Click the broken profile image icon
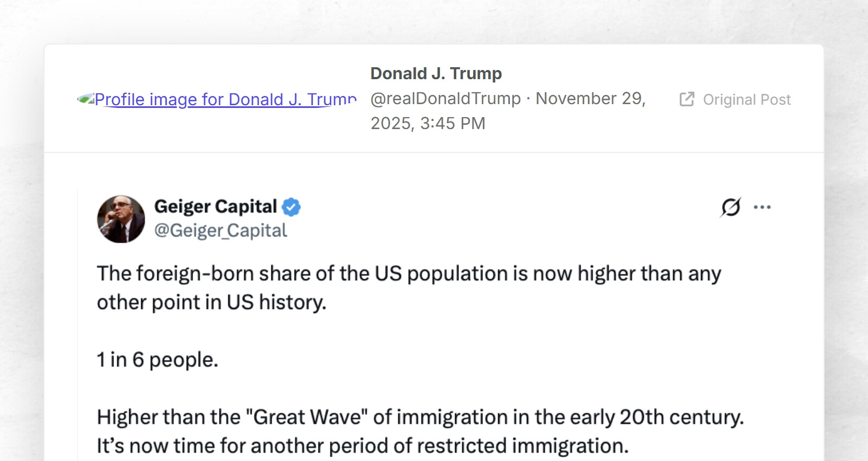The image size is (868, 461). [x=85, y=99]
